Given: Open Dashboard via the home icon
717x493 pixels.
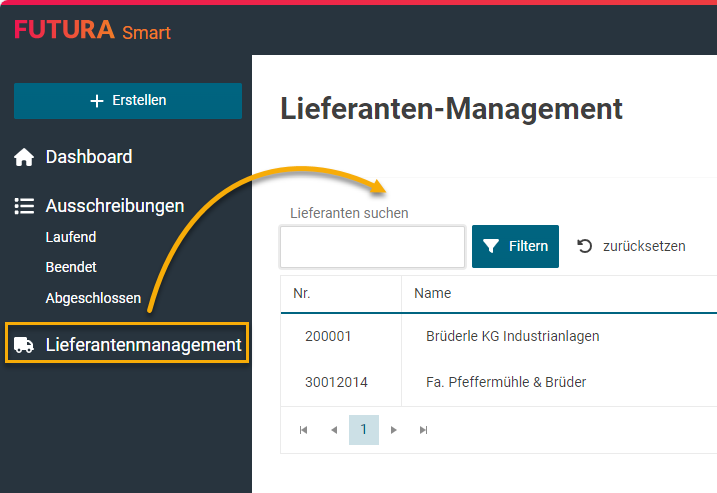Looking at the screenshot, I should click(24, 157).
